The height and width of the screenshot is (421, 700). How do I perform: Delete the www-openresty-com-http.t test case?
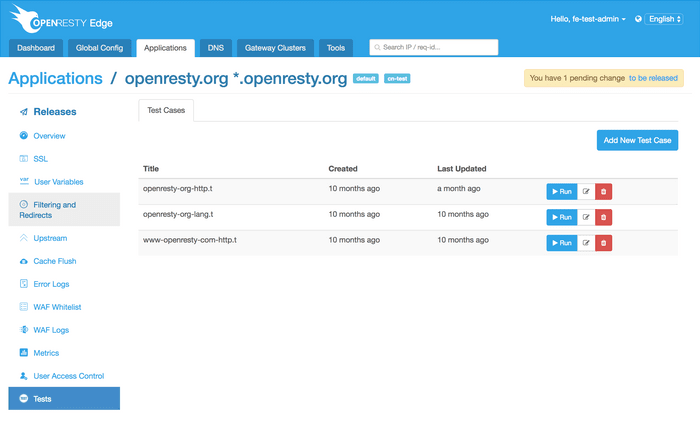pos(604,243)
